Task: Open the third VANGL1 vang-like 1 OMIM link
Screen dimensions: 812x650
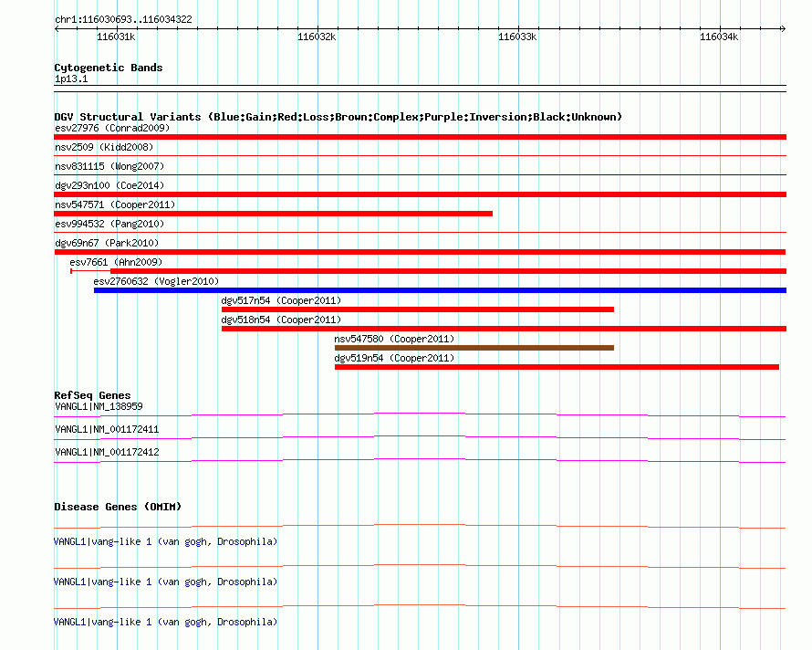Action: tap(166, 622)
